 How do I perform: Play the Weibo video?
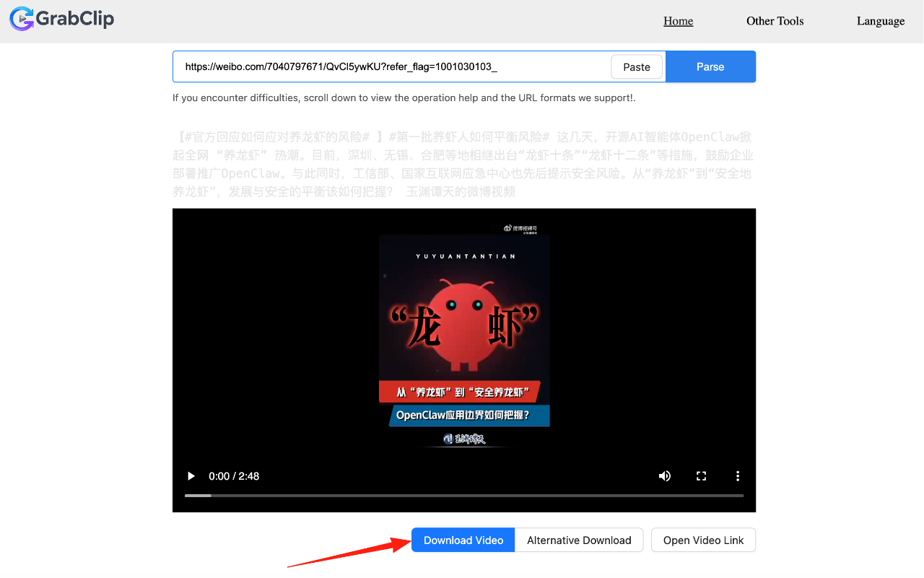pyautogui.click(x=191, y=476)
